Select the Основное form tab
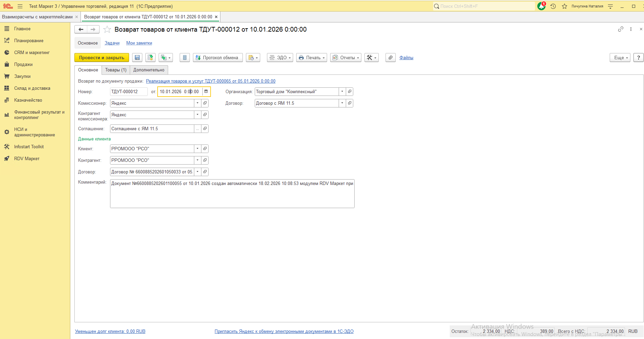The height and width of the screenshot is (339, 644). pyautogui.click(x=88, y=70)
